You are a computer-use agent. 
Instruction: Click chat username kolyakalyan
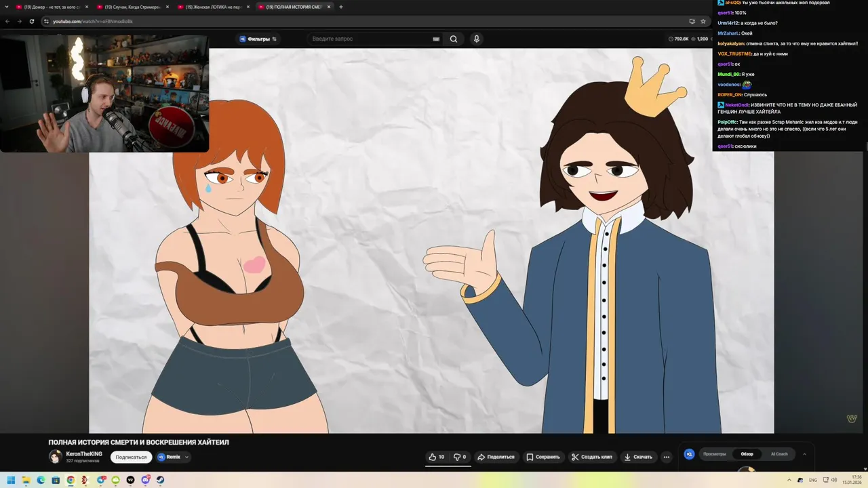coord(731,43)
